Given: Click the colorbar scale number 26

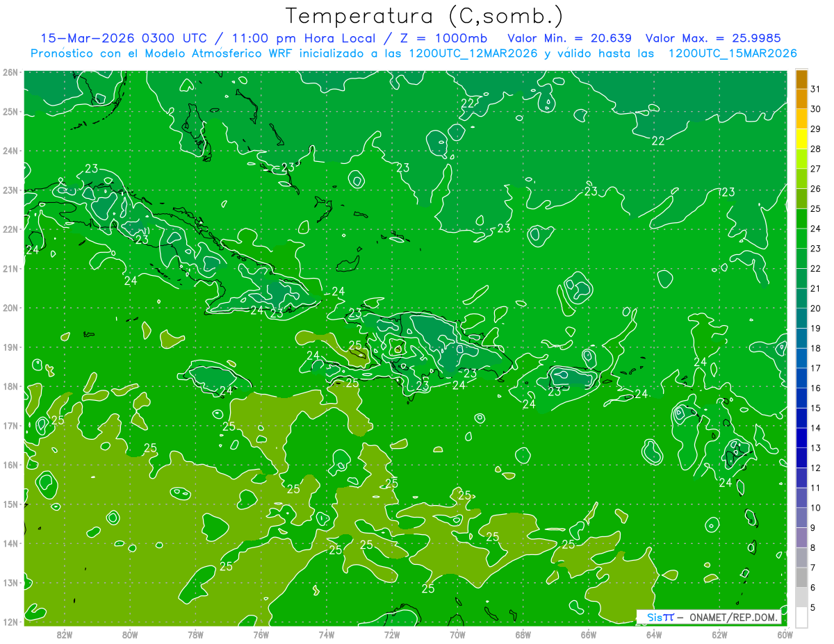Looking at the screenshot, I should pos(815,189).
